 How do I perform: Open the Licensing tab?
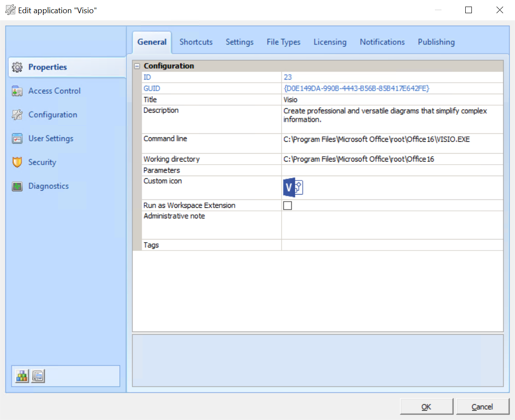pyautogui.click(x=330, y=42)
